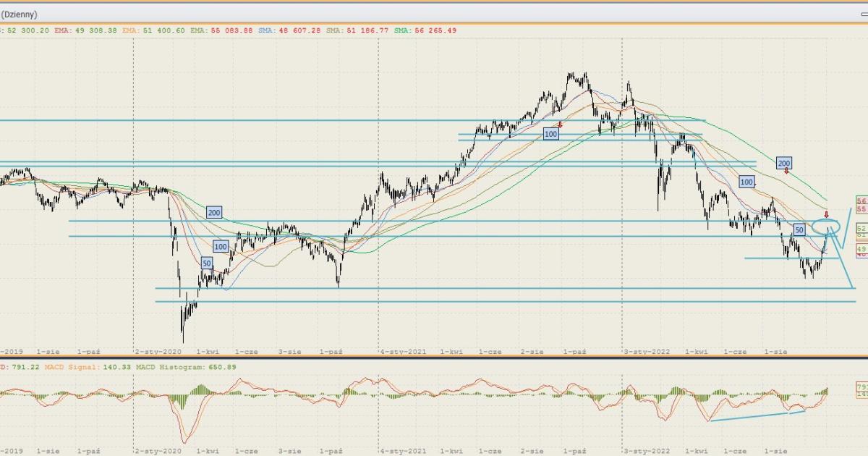Click the 4-sty-2021 date on main chart axis
This screenshot has height=456, width=868.
pos(403,351)
